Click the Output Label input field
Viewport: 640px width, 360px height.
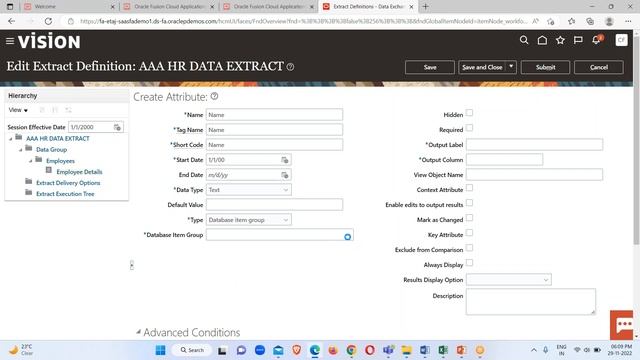point(534,144)
